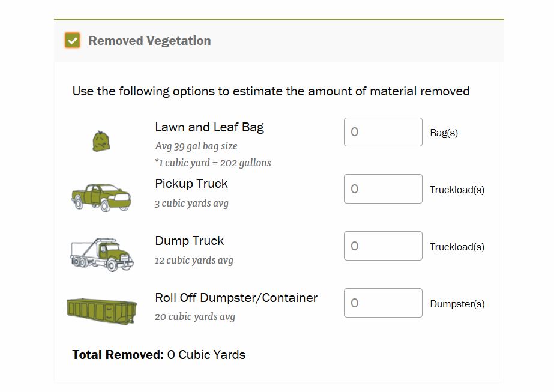Click the Dump Truck label text
Image resolution: width=554 pixels, height=392 pixels.
click(189, 241)
